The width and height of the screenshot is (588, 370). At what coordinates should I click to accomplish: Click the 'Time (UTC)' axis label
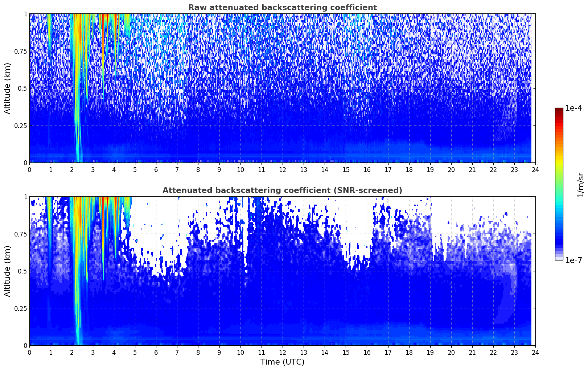[282, 362]
